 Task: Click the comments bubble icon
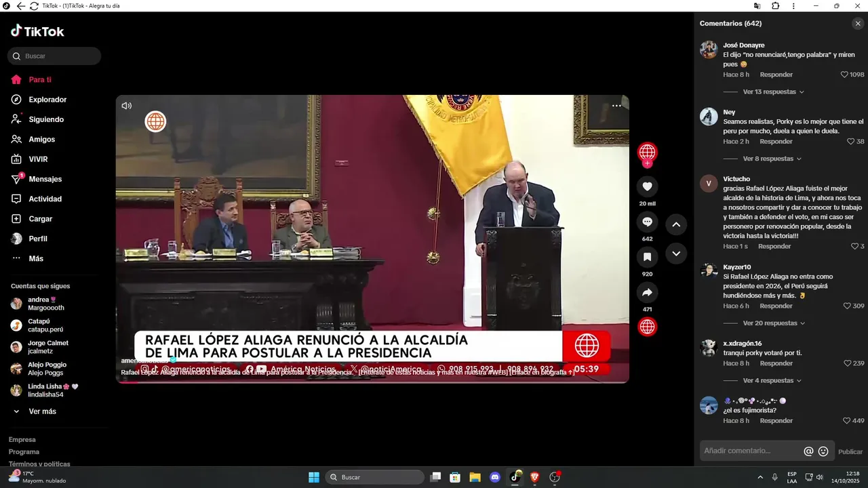point(648,222)
